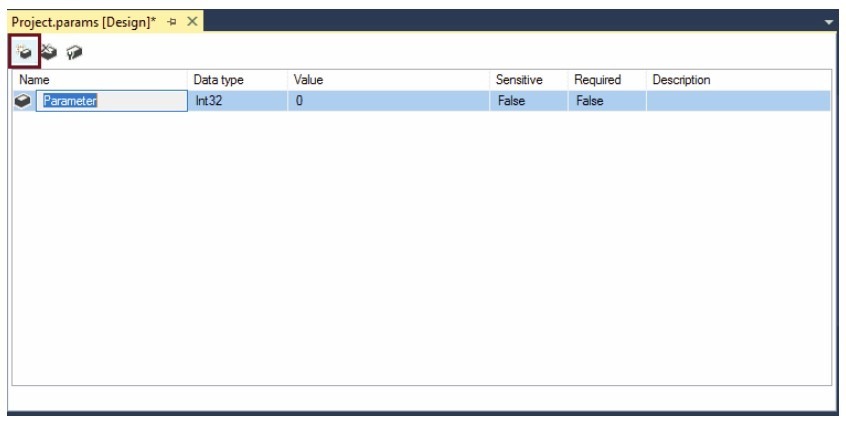Click the Add Parameters to Configurations icon

(73, 50)
